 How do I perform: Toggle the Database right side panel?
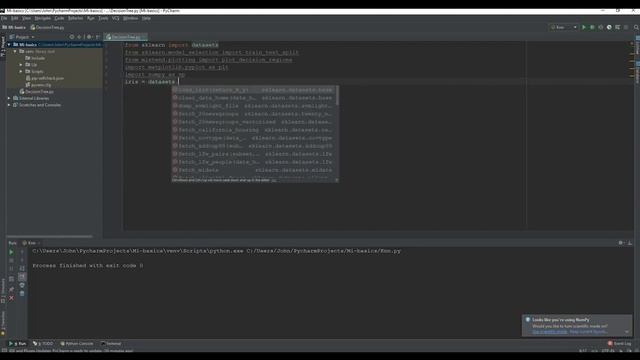[637, 72]
